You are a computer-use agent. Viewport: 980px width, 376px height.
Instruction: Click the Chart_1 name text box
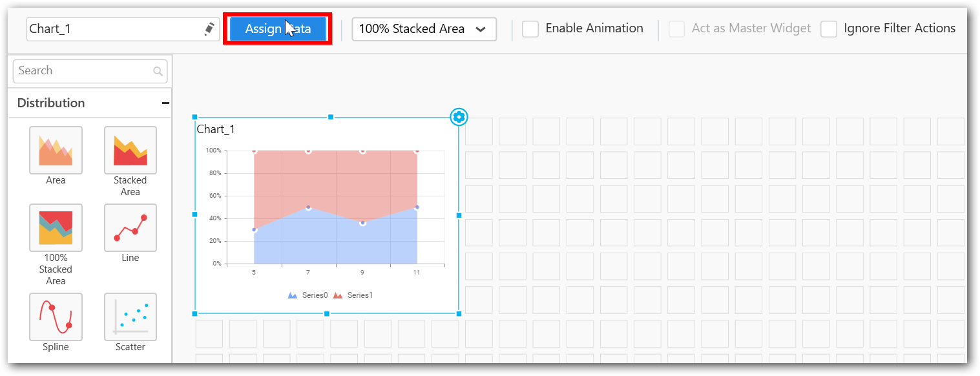tap(113, 29)
